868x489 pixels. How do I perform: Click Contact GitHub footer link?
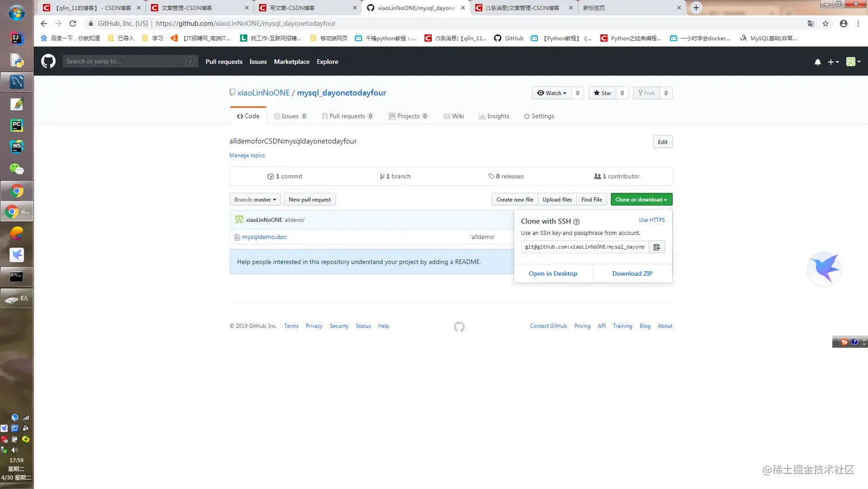(548, 326)
